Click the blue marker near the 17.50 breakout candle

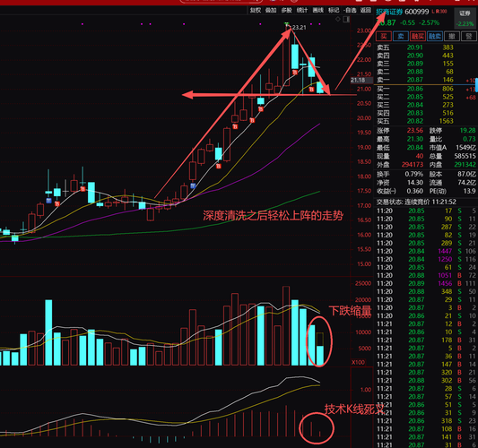tap(193, 185)
